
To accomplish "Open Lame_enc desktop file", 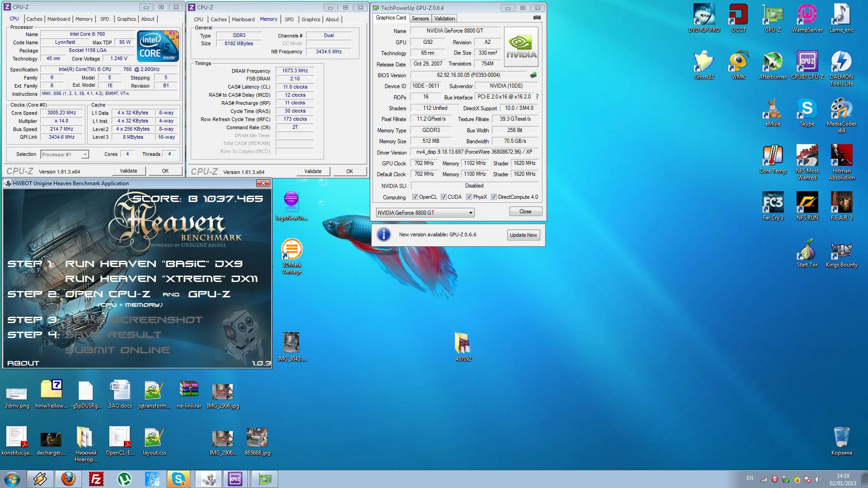I will (x=841, y=18).
